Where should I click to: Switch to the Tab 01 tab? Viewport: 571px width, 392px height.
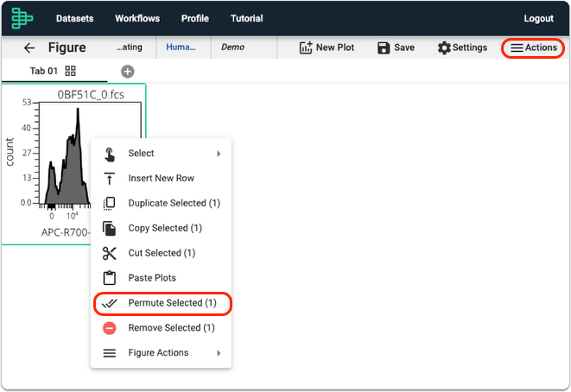pyautogui.click(x=44, y=71)
